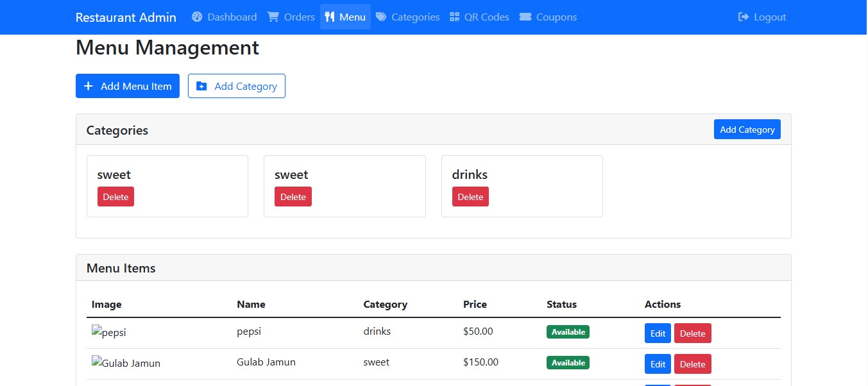Open the Restaurant Admin home link
This screenshot has width=868, height=386.
pyautogui.click(x=126, y=17)
